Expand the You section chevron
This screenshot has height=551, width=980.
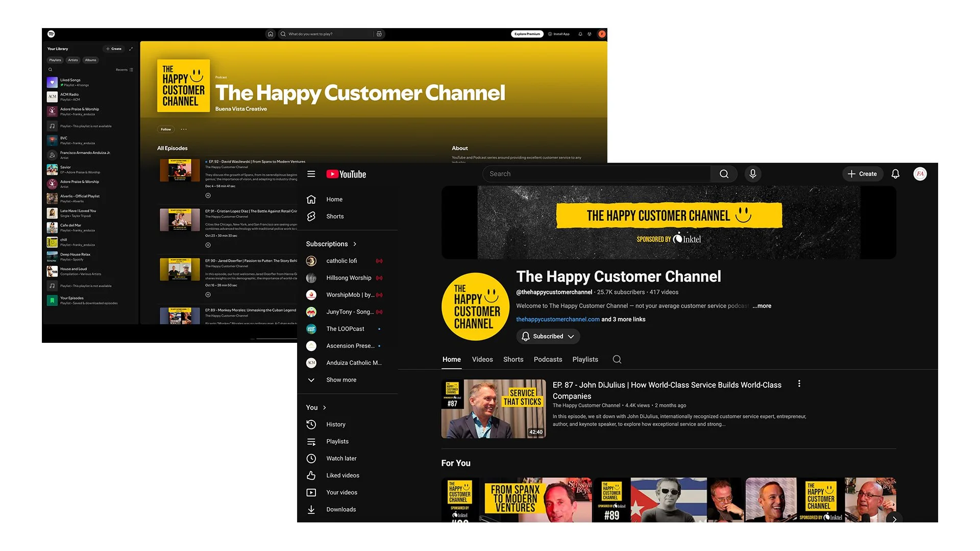coord(325,408)
